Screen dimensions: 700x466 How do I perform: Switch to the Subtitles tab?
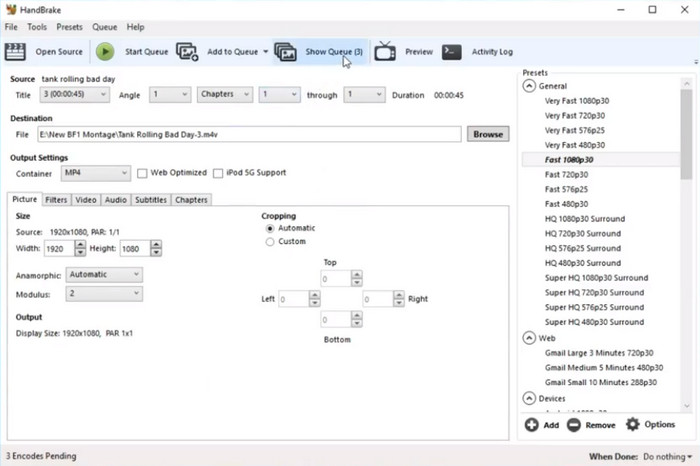point(151,200)
